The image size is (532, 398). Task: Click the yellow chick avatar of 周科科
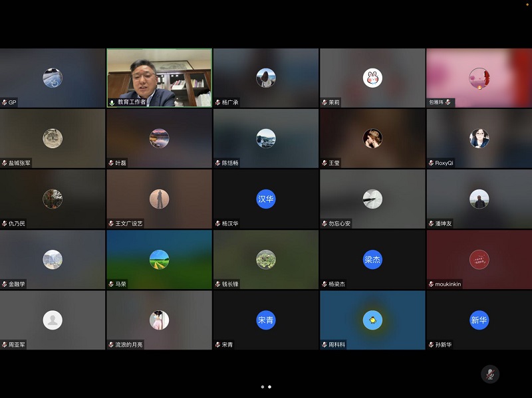point(372,320)
